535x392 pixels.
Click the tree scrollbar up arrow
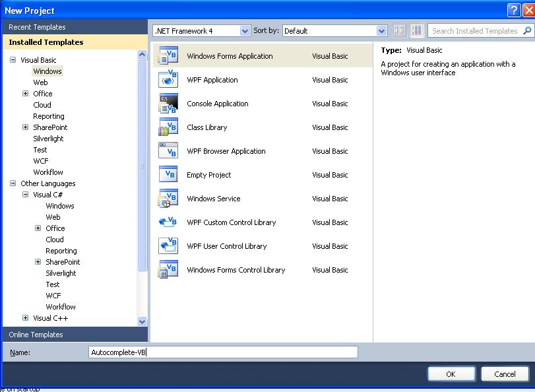coord(142,55)
